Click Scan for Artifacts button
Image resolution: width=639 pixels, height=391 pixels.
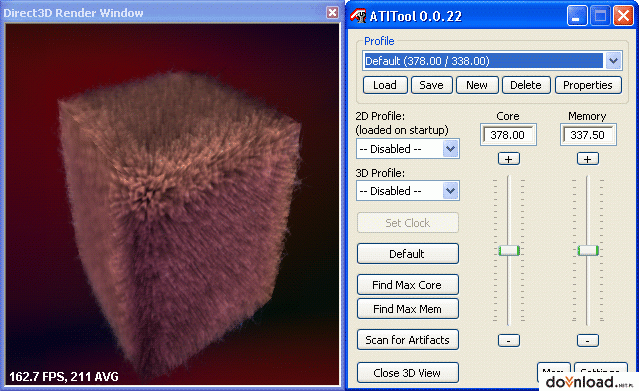click(408, 340)
